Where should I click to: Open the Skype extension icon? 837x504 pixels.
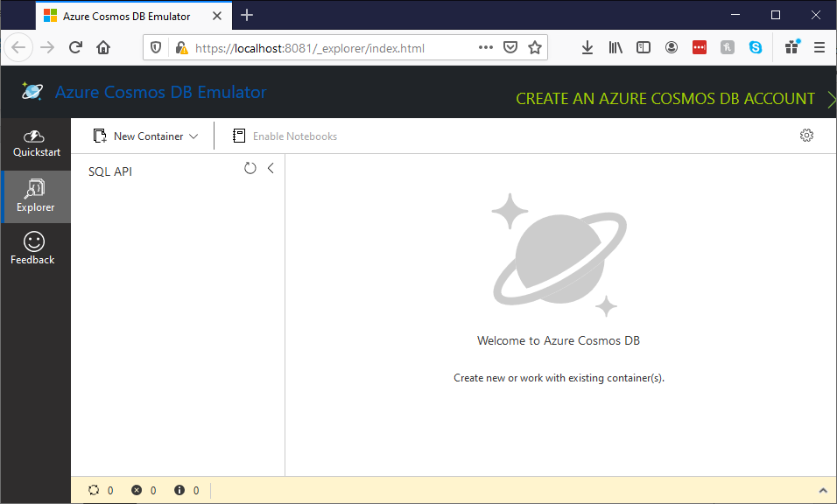tap(756, 47)
